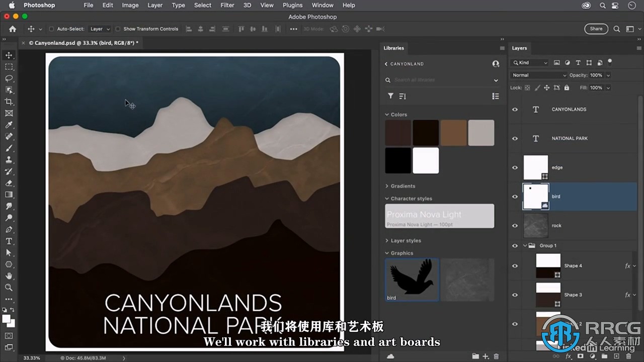The height and width of the screenshot is (362, 644).
Task: Select the Rectangular Marquee tool
Action: click(x=9, y=67)
